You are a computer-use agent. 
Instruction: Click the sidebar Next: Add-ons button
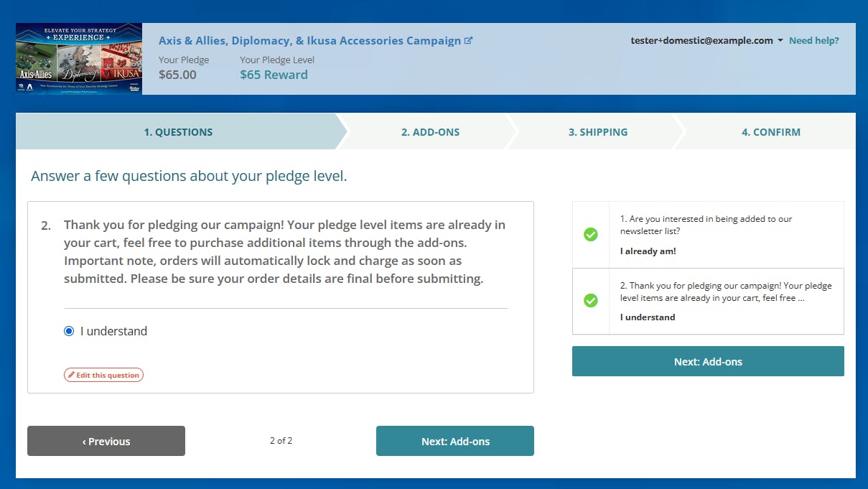tap(708, 361)
